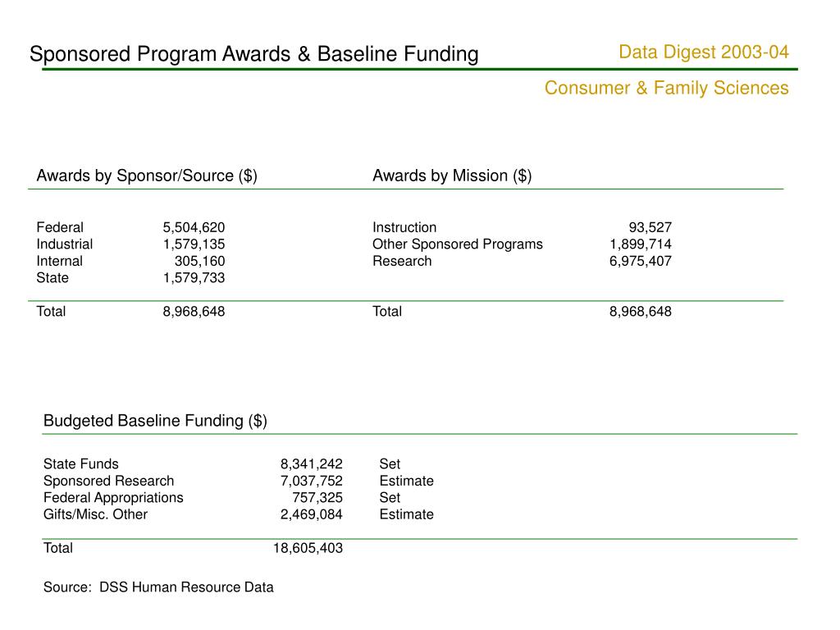Viewport: 840px width, 630px height.
Task: Select the Awards by Sponsor/Source ($) heading
Action: (x=147, y=176)
